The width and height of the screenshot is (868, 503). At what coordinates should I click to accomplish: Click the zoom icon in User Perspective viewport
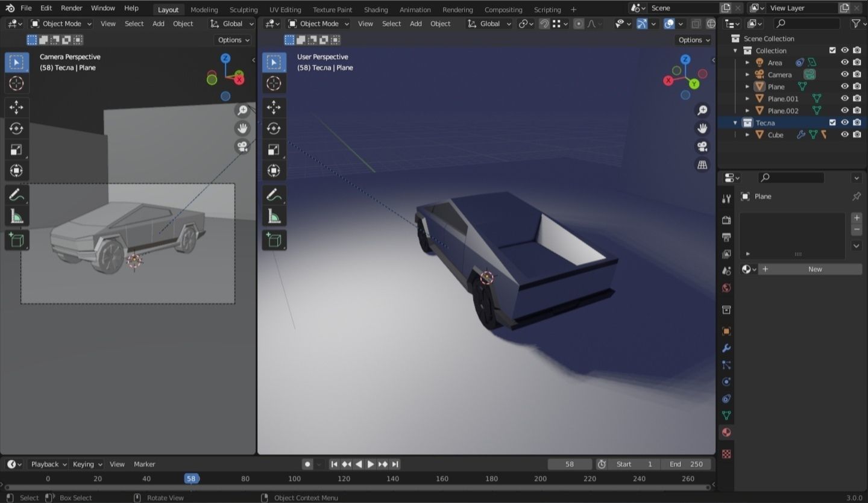702,110
